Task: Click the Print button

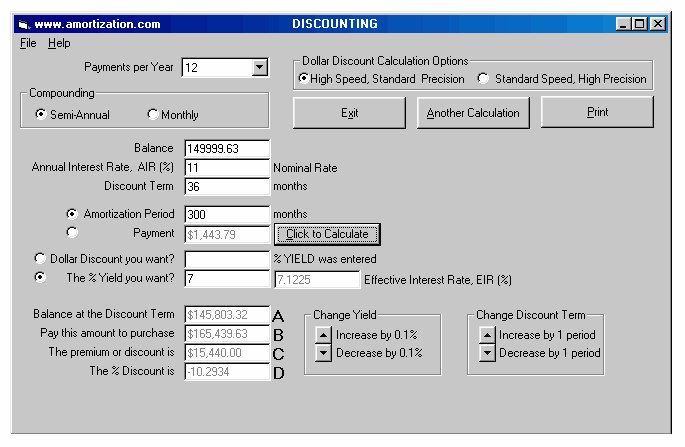Action: (597, 113)
